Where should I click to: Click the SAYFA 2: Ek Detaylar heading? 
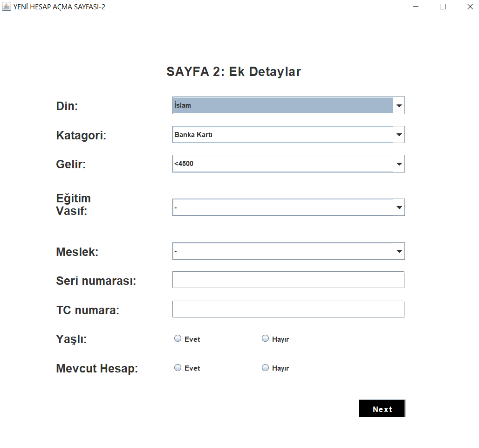tap(234, 71)
